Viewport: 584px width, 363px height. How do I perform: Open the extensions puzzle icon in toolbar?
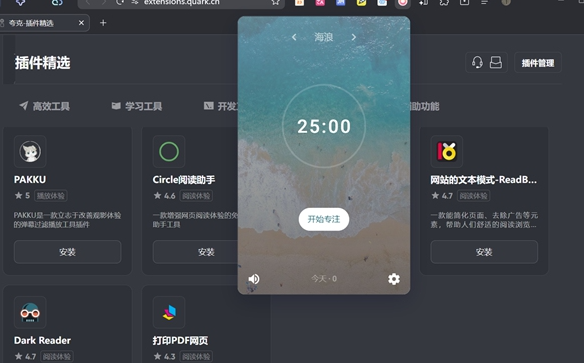click(444, 2)
